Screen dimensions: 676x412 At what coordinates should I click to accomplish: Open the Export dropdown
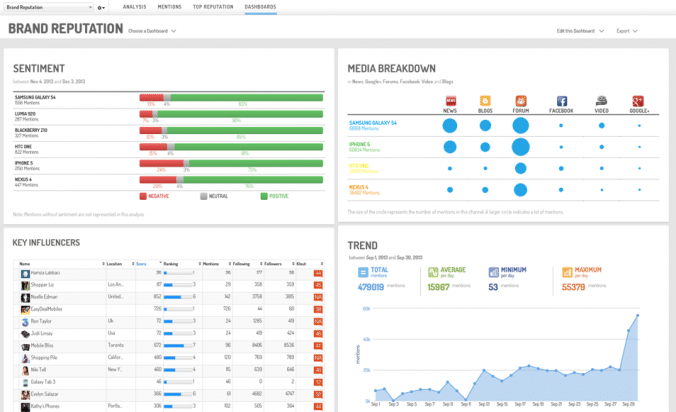click(x=627, y=31)
